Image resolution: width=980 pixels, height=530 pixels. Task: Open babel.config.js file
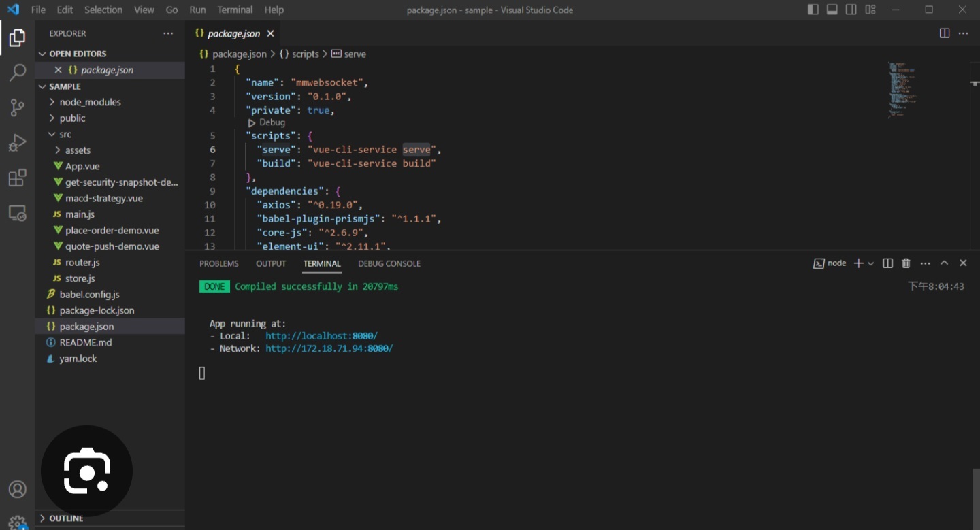[110, 294]
